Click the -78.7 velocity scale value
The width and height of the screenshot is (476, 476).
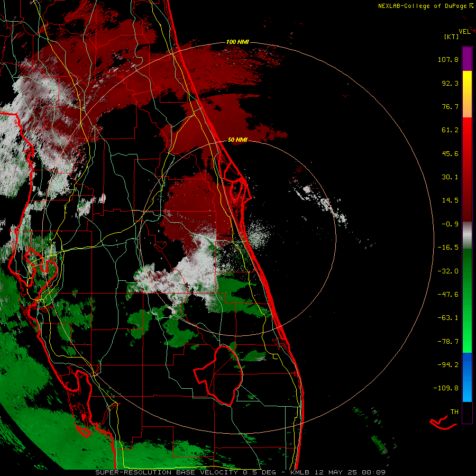coord(448,342)
